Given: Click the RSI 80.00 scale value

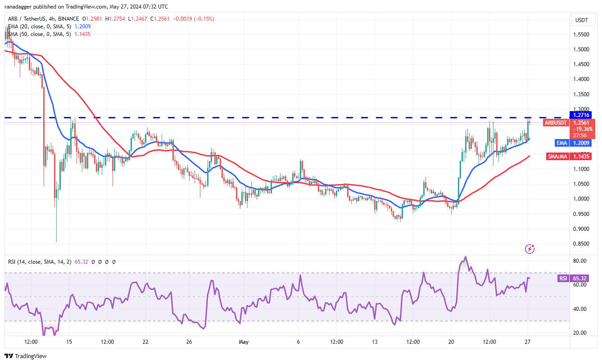Looking at the screenshot, I should [579, 261].
